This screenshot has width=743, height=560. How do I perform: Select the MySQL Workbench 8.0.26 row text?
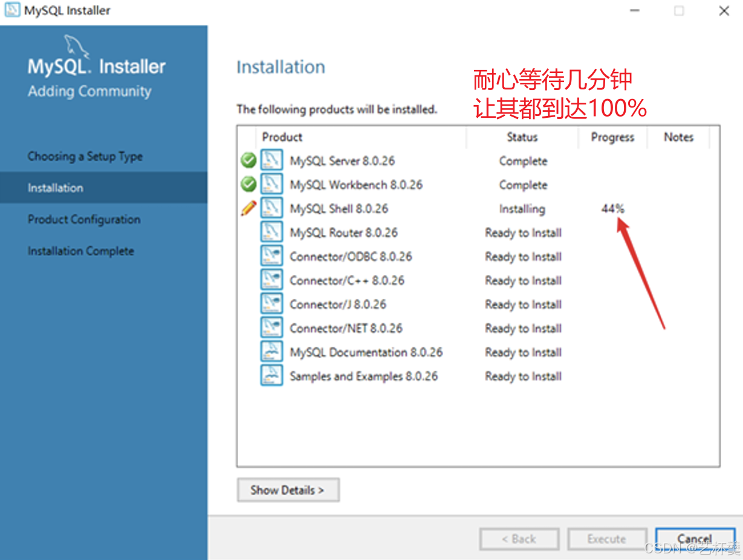(x=356, y=185)
